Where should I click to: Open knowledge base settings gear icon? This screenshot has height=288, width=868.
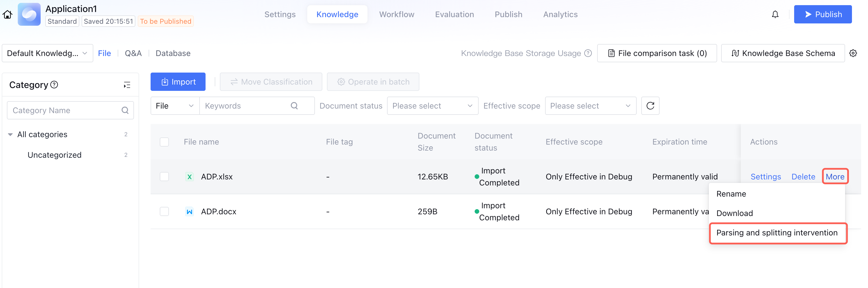(x=853, y=53)
